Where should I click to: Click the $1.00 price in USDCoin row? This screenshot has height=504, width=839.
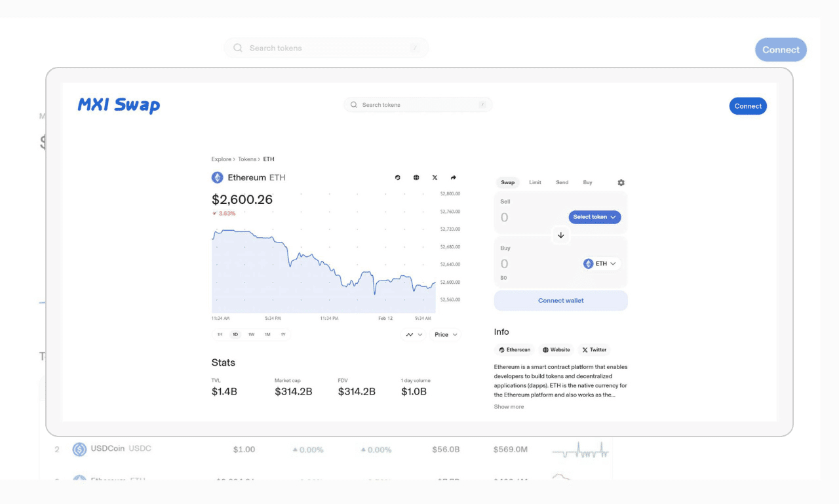pos(244,450)
